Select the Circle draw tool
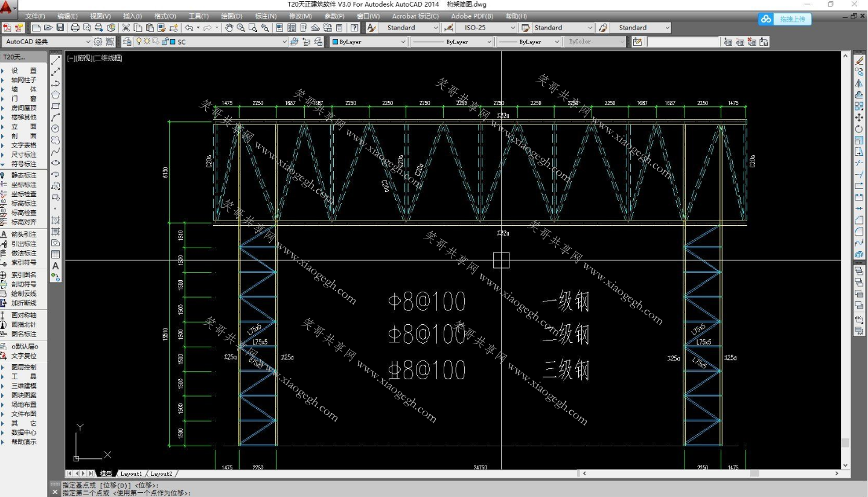 pos(56,129)
